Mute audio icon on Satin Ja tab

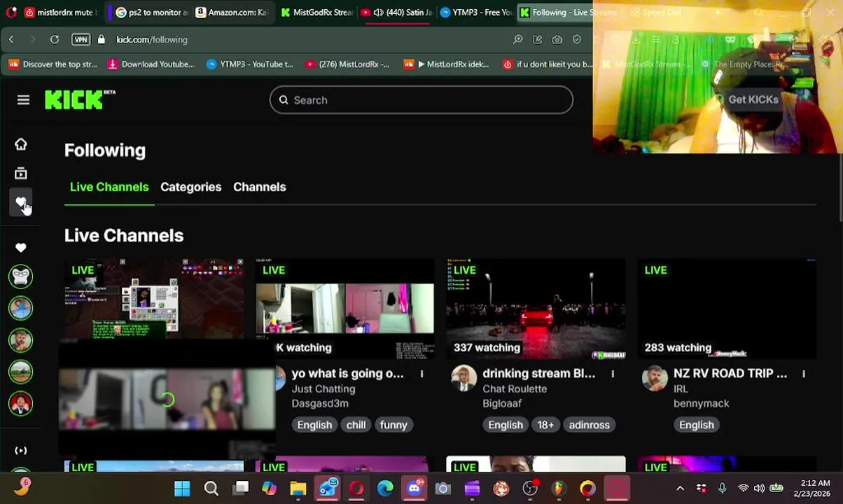[379, 13]
